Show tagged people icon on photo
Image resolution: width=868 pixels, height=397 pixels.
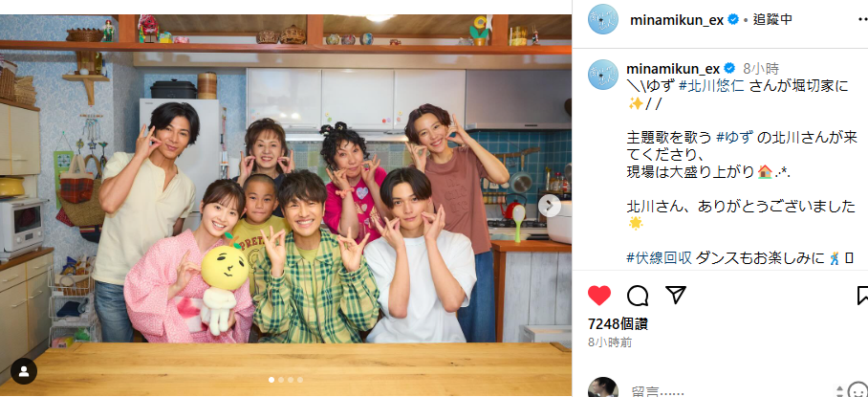click(24, 371)
